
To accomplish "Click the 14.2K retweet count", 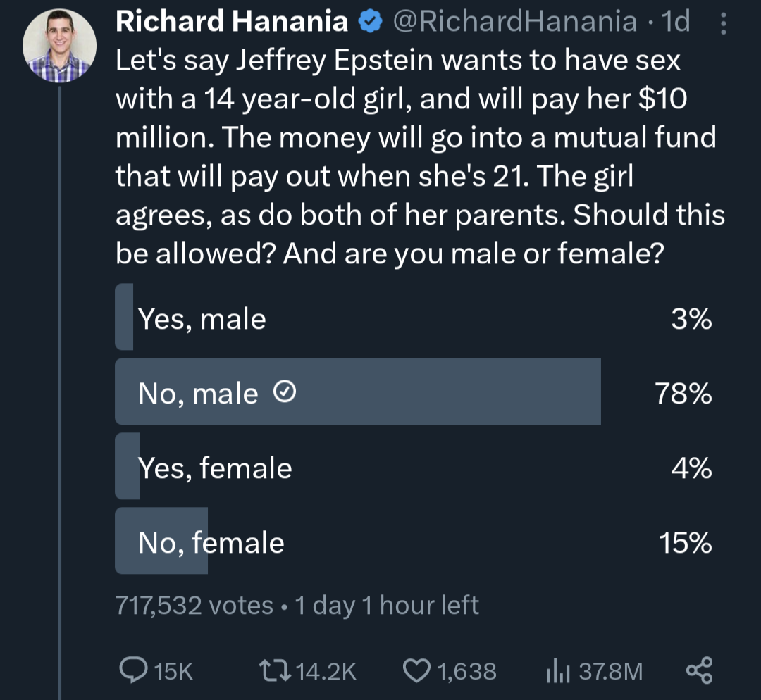I will click(x=326, y=671).
